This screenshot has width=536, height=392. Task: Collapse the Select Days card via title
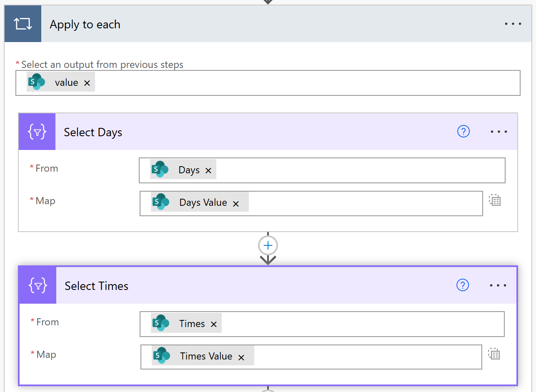(93, 132)
